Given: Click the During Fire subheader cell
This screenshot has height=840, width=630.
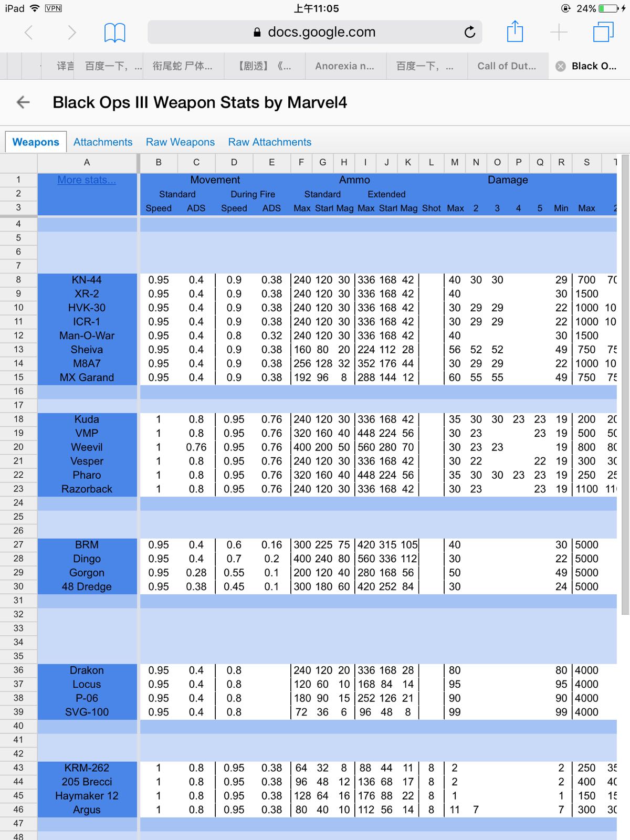Looking at the screenshot, I should 253,194.
